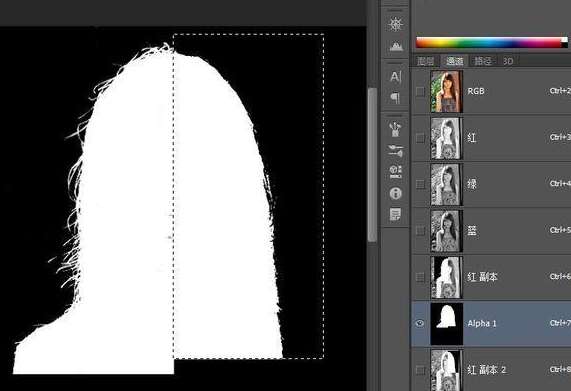Open the 3D panel tab

(508, 61)
